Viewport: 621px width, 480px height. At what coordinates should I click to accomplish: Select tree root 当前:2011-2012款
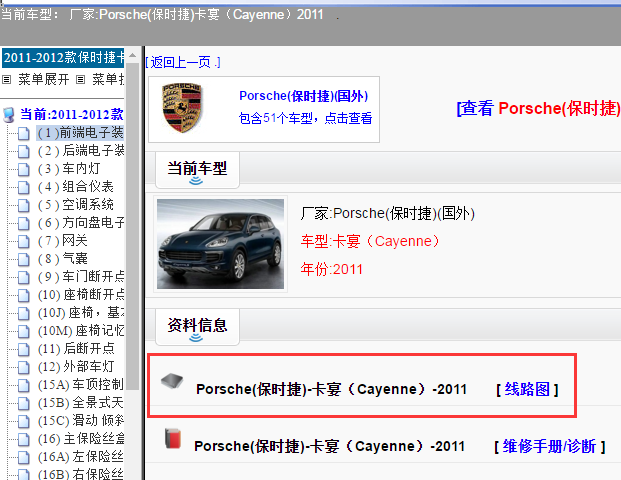point(72,114)
